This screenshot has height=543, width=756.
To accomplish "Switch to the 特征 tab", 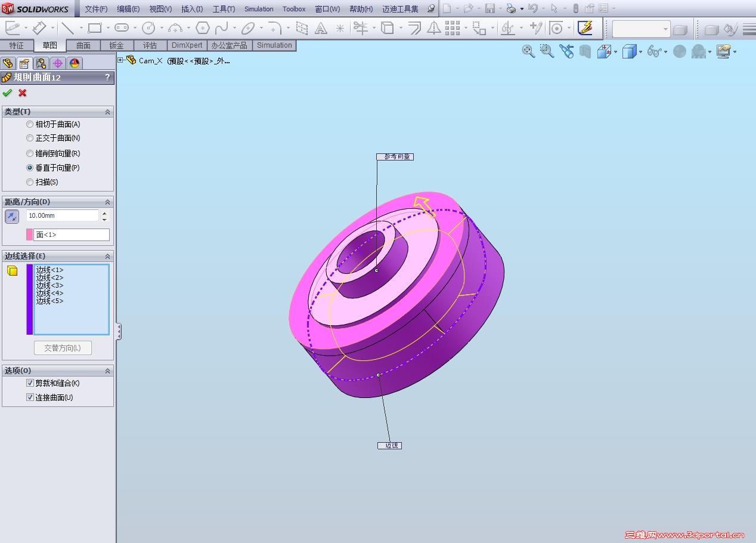I will click(x=17, y=45).
